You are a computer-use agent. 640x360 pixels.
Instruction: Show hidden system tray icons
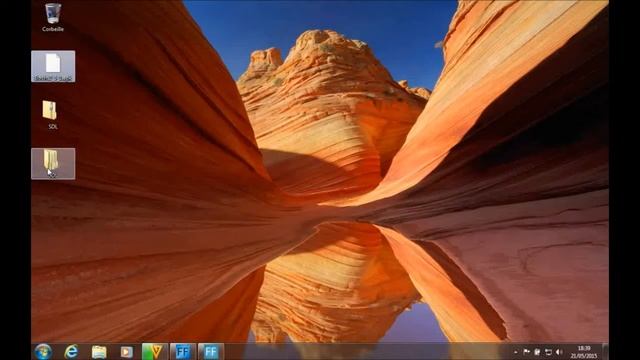(x=516, y=352)
